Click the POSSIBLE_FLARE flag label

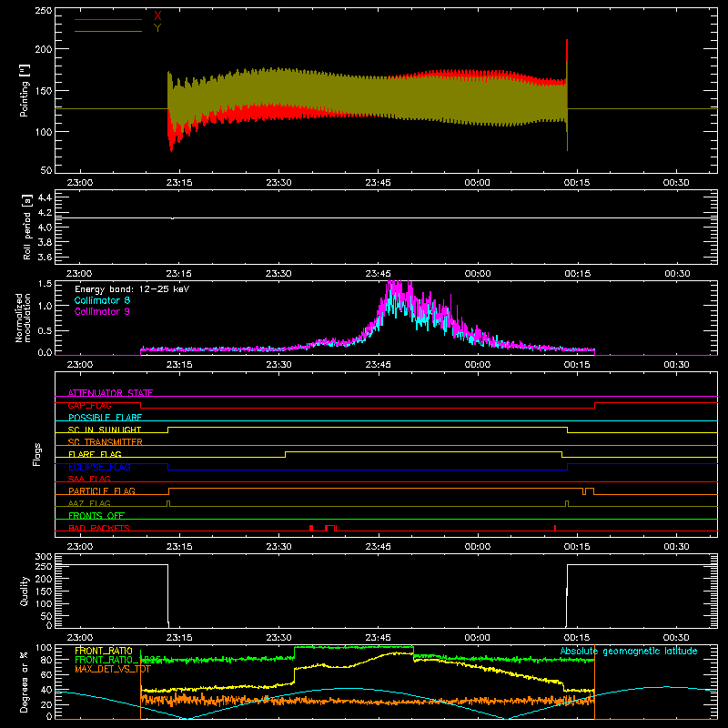(x=105, y=418)
